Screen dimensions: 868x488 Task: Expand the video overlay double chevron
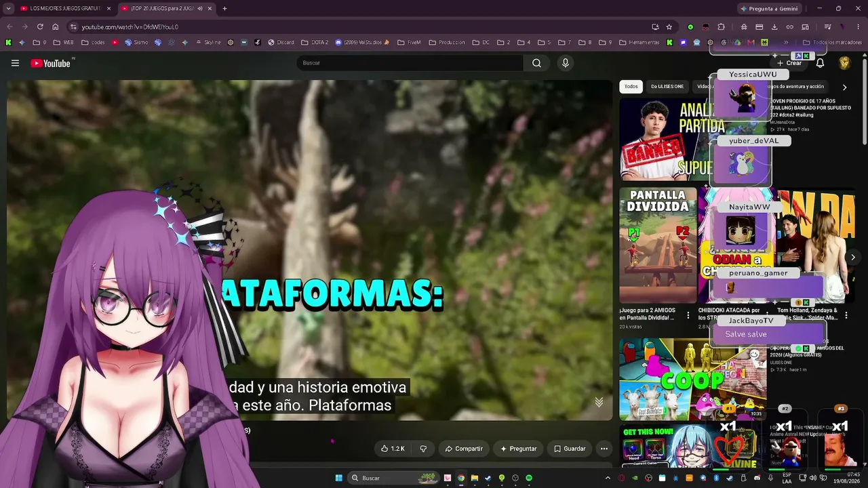pyautogui.click(x=599, y=402)
